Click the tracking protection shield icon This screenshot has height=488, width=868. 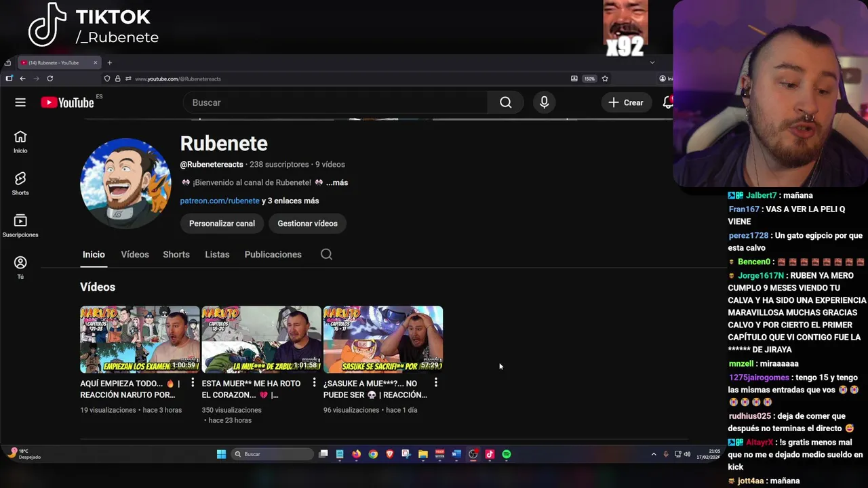pos(106,79)
